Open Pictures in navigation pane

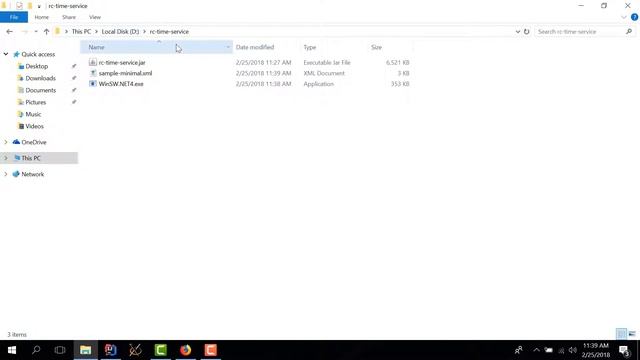[36, 102]
